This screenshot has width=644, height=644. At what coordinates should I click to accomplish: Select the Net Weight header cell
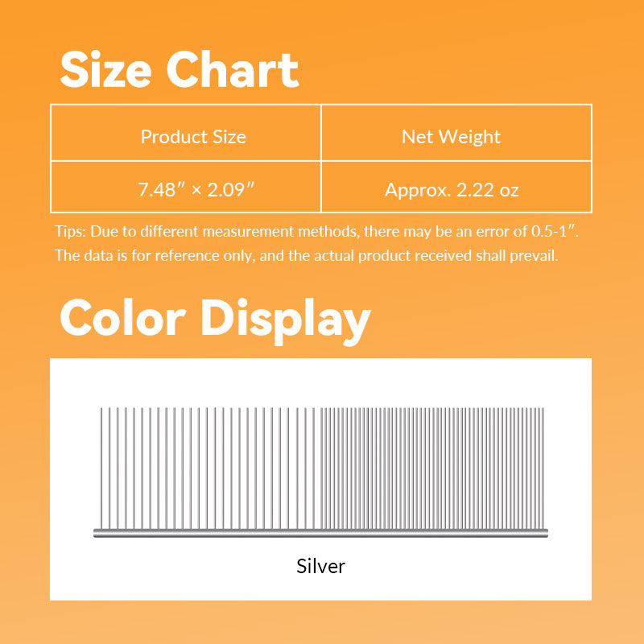456,133
